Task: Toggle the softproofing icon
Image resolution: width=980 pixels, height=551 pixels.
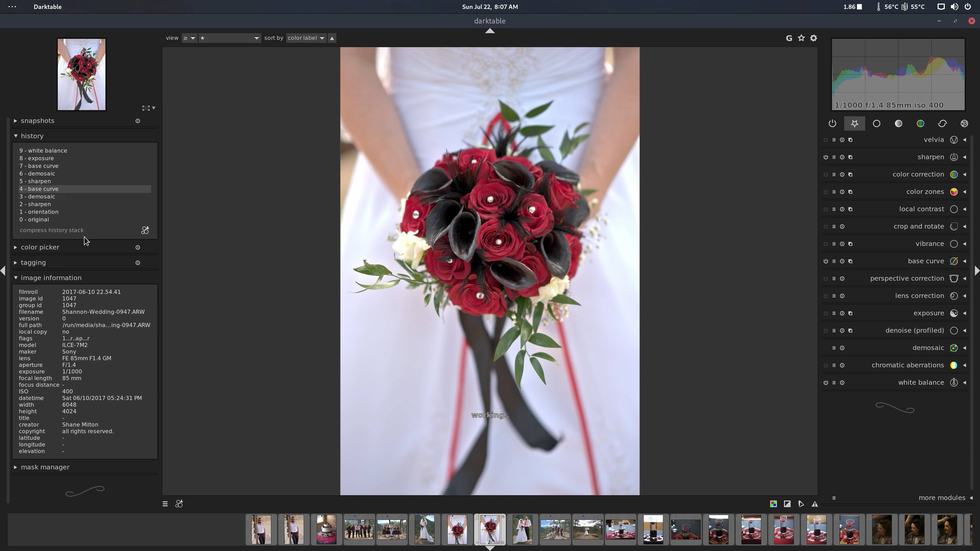Action: [x=801, y=504]
